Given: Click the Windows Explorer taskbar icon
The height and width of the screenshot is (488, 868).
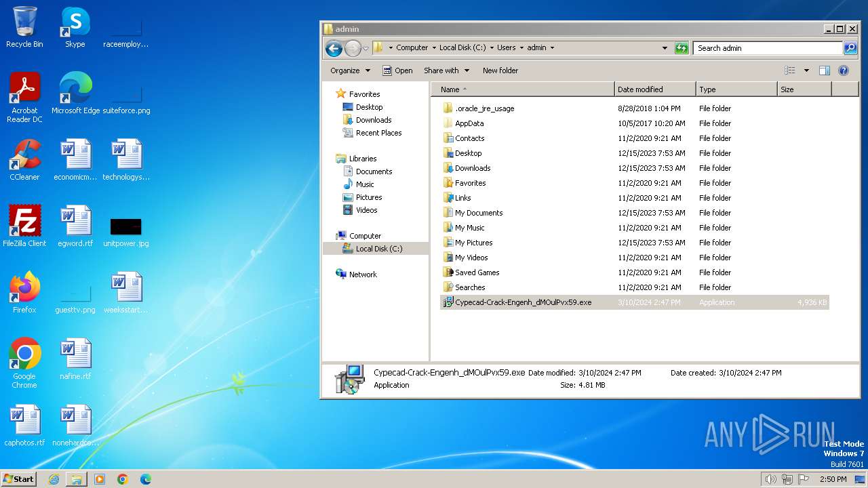Looking at the screenshot, I should pyautogui.click(x=77, y=479).
